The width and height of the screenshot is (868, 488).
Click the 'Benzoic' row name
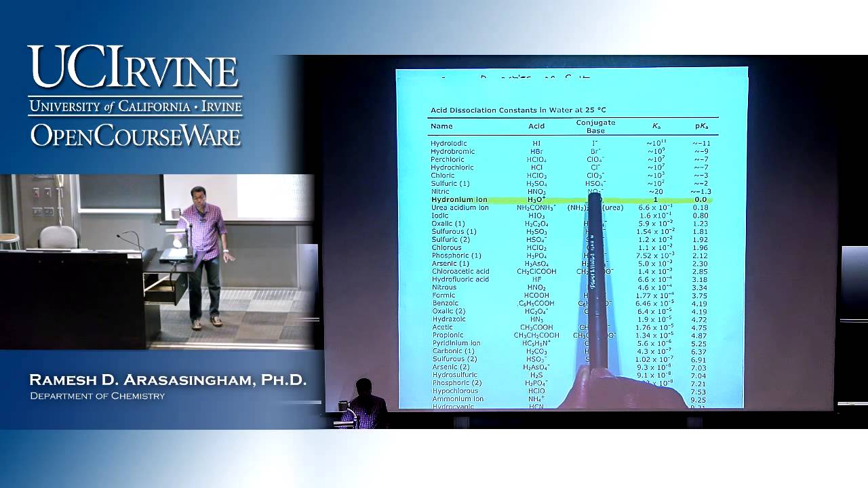446,304
